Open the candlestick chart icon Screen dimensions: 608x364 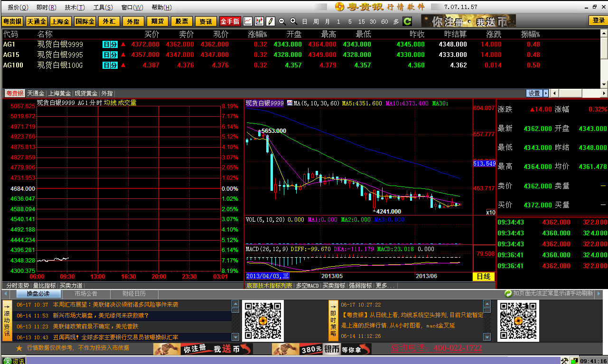pyautogui.click(x=259, y=21)
